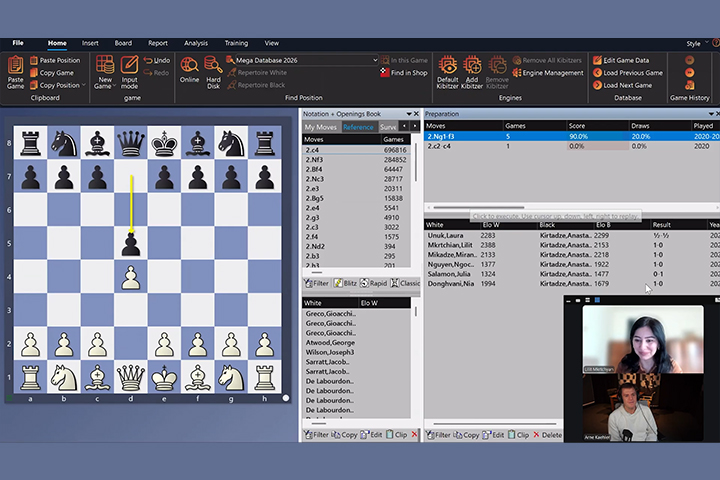720x480 pixels.
Task: Toggle the Rapid games filter
Action: pos(374,283)
